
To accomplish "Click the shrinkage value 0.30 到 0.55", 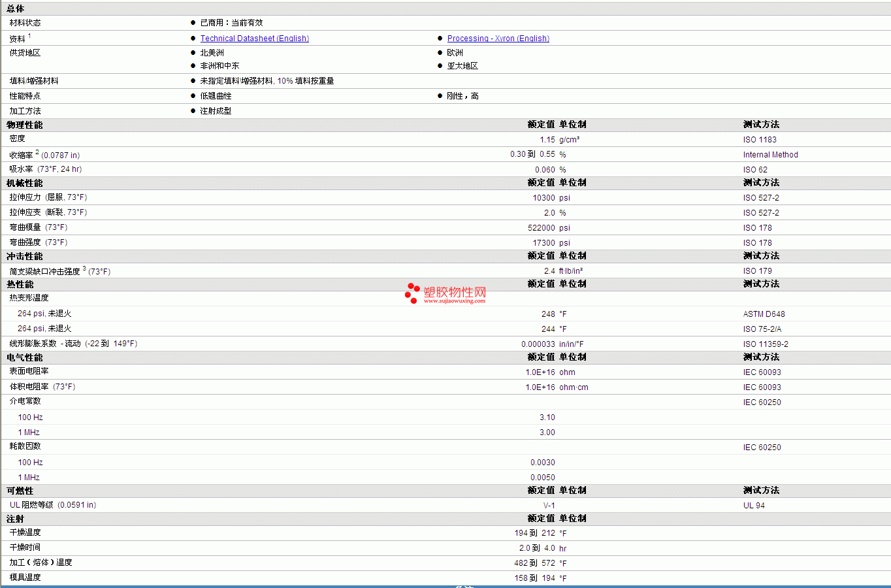I will pos(533,155).
